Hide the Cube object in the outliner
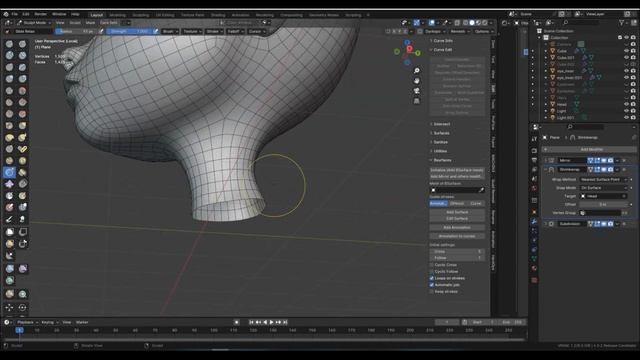This screenshot has width=640, height=360. click(x=626, y=51)
